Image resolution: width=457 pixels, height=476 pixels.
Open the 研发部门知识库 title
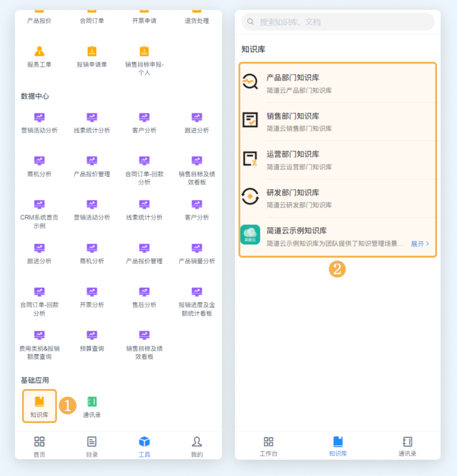click(293, 192)
